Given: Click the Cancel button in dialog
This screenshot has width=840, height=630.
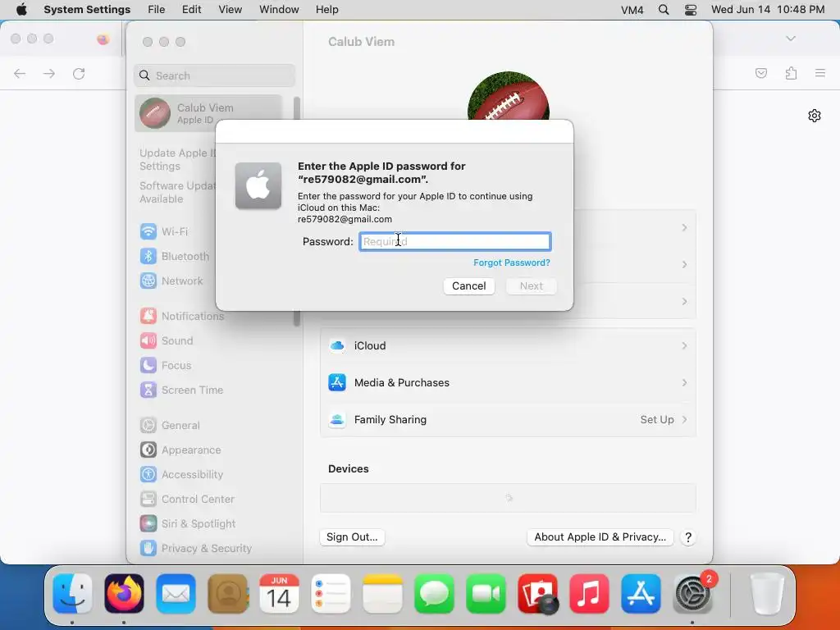Looking at the screenshot, I should pyautogui.click(x=468, y=286).
